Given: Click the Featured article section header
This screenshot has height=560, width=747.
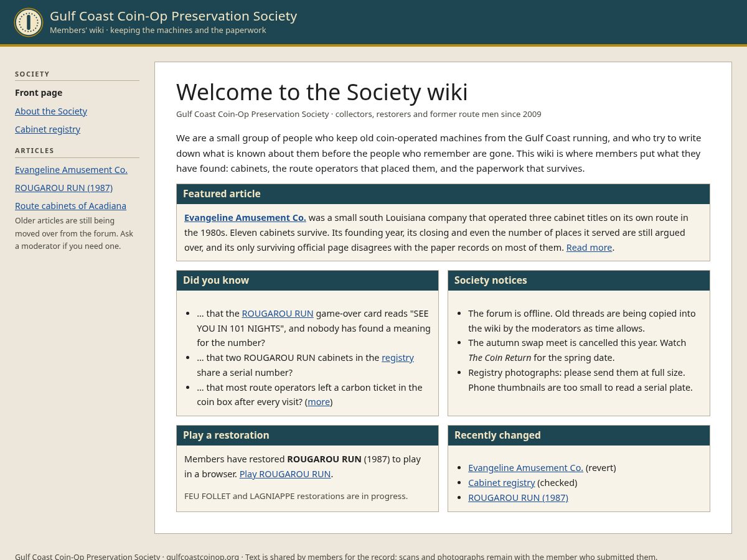Looking at the screenshot, I should pos(443,194).
